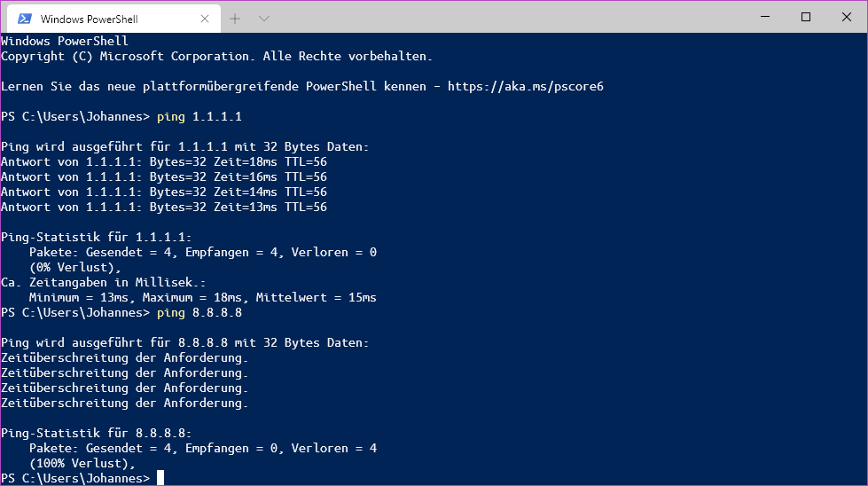The height and width of the screenshot is (486, 868).
Task: Close the Windows PowerShell tab
Action: click(205, 19)
